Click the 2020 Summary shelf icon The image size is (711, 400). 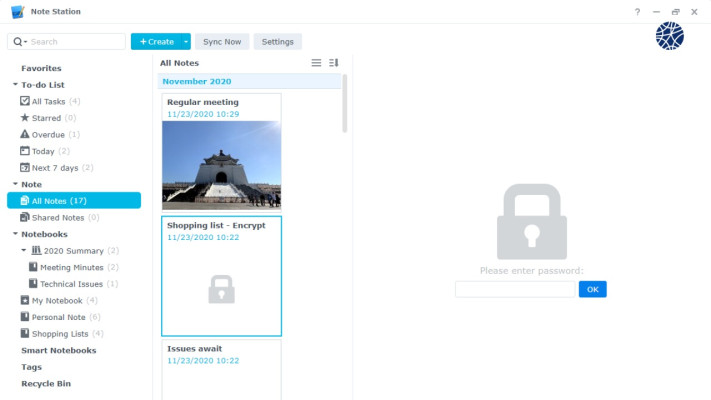[x=36, y=250]
